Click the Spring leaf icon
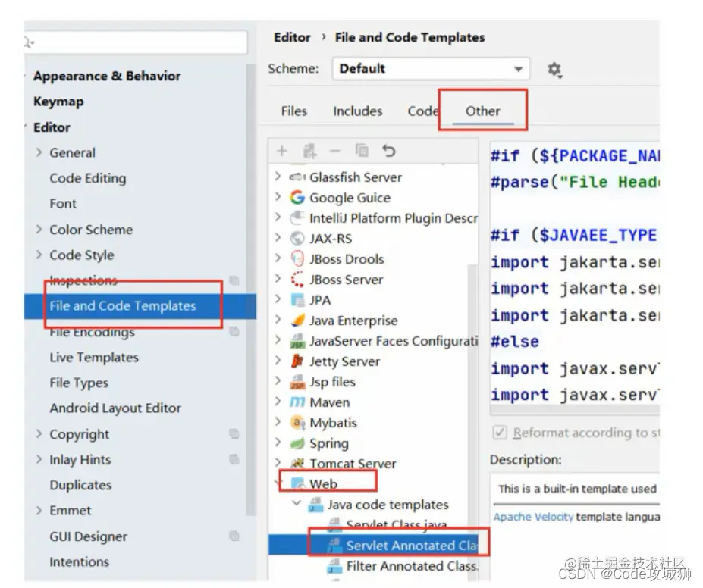 297,443
